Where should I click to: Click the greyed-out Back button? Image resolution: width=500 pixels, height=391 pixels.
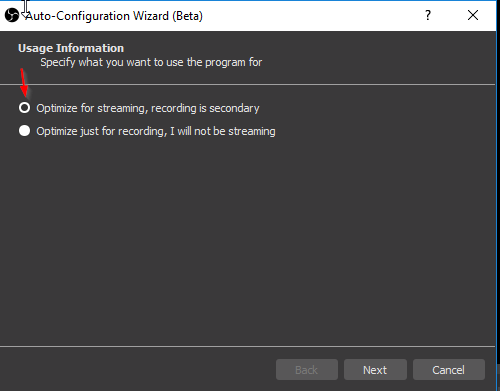point(307,370)
